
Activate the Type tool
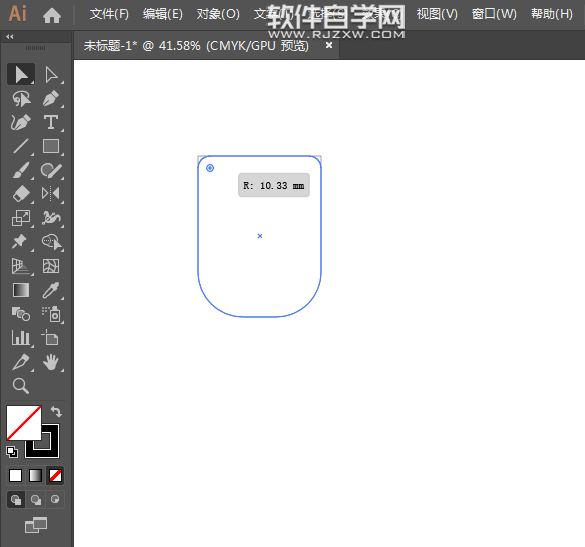[51, 122]
